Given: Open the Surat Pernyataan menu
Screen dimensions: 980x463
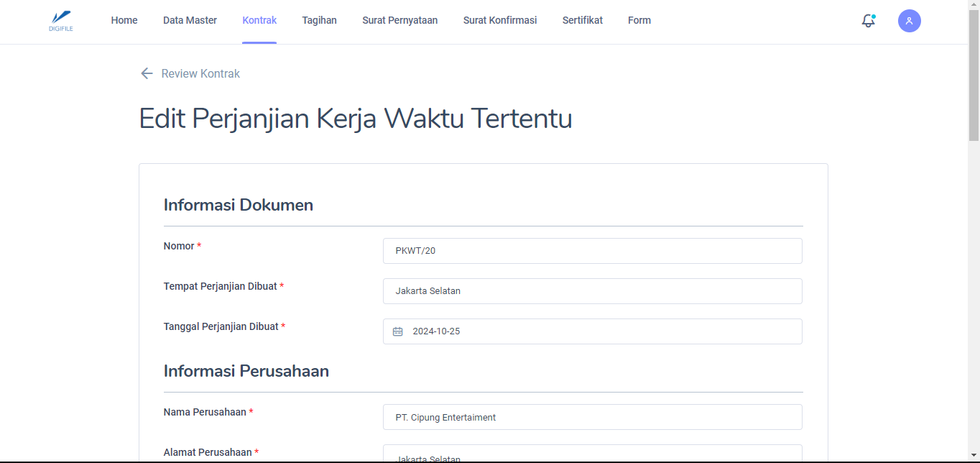Looking at the screenshot, I should [x=400, y=20].
